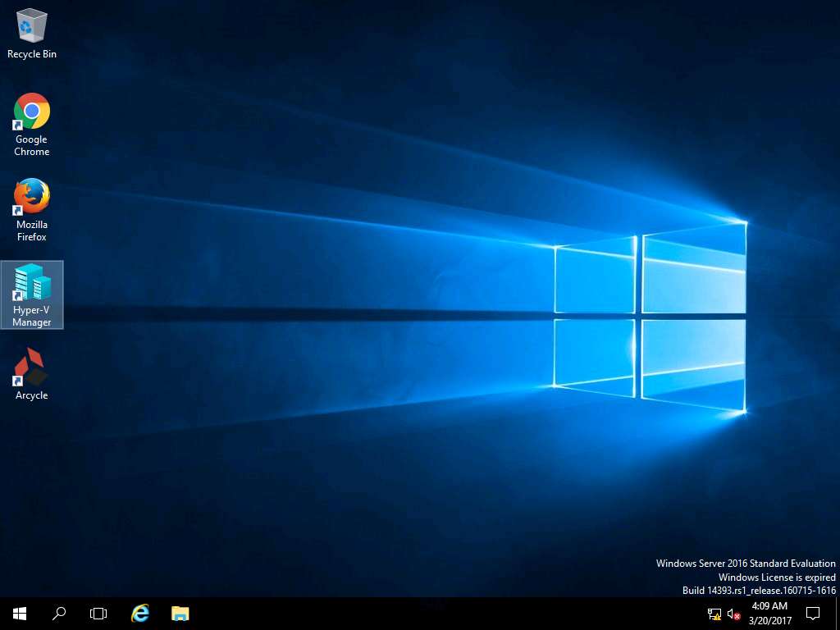The height and width of the screenshot is (630, 840).
Task: Open Task View on the taskbar
Action: (98, 614)
